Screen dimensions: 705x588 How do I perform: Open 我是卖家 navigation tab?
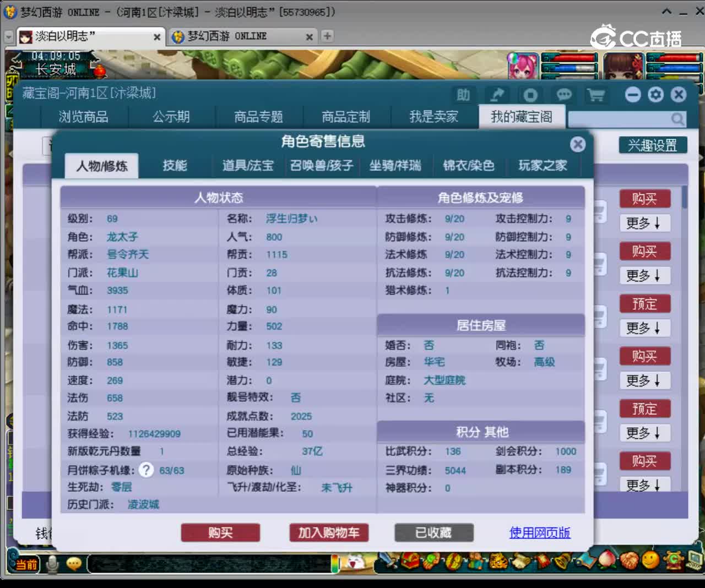433,117
